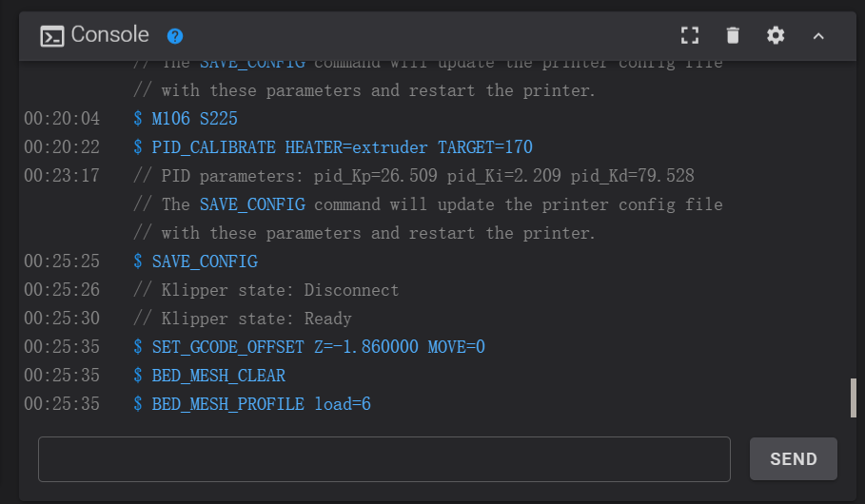The height and width of the screenshot is (504, 865).
Task: Expand the console to fullscreen
Action: pyautogui.click(x=690, y=36)
